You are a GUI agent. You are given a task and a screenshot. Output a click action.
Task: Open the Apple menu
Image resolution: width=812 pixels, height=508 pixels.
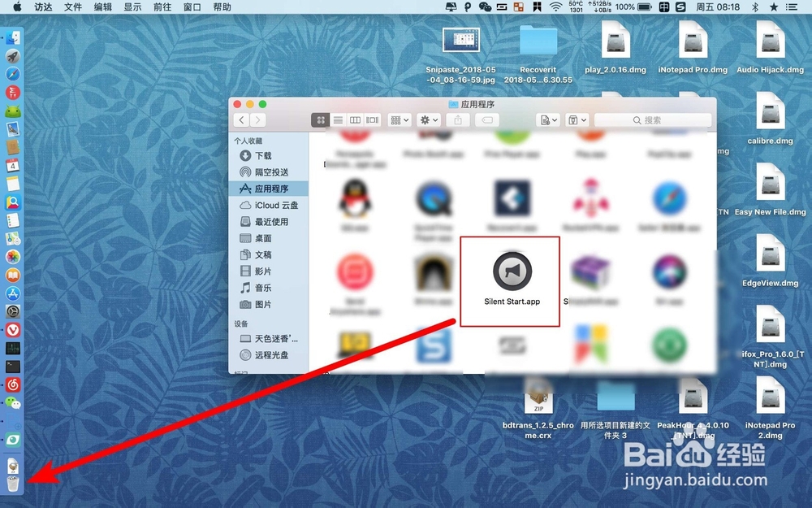pyautogui.click(x=17, y=7)
